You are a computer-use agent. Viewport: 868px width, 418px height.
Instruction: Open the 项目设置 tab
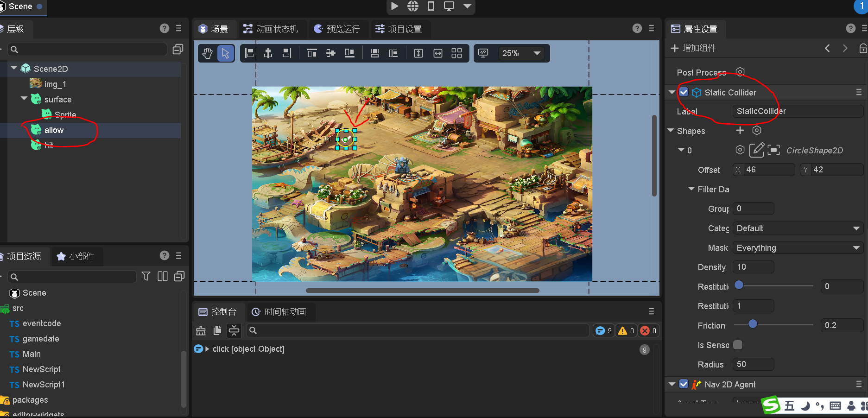[399, 29]
